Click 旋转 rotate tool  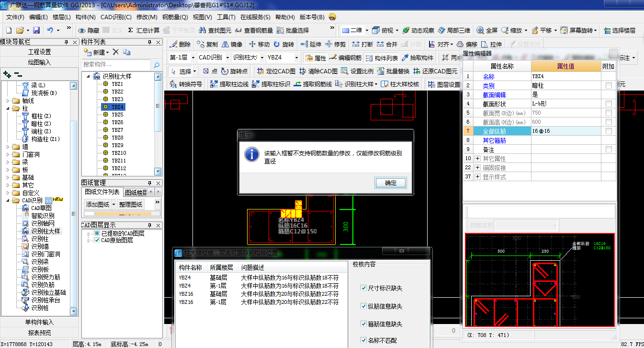(x=284, y=44)
